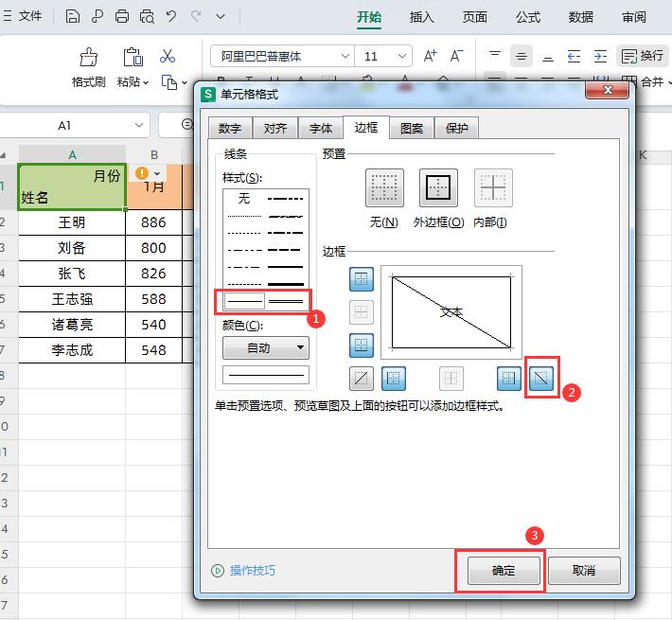Select the double line border style
This screenshot has height=620, width=672.
[x=285, y=300]
